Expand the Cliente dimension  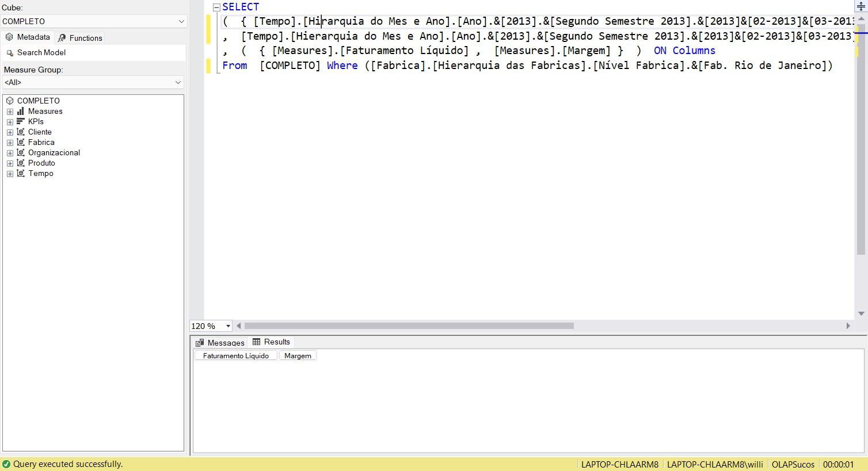(10, 132)
